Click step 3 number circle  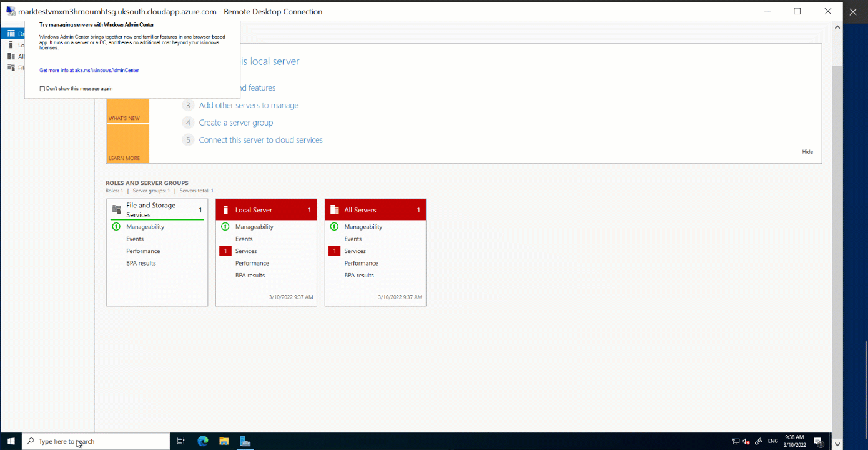(188, 106)
